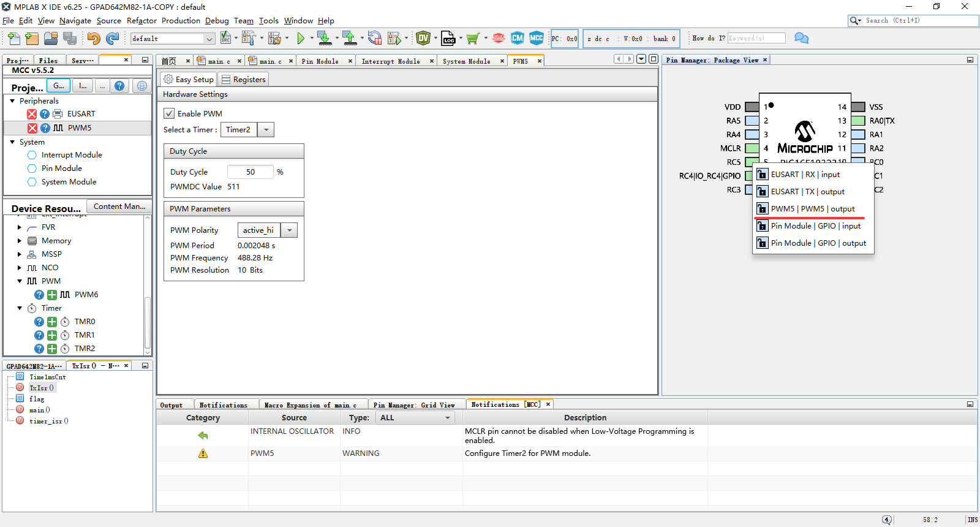Open the Production menu
This screenshot has width=980, height=527.
[x=181, y=20]
